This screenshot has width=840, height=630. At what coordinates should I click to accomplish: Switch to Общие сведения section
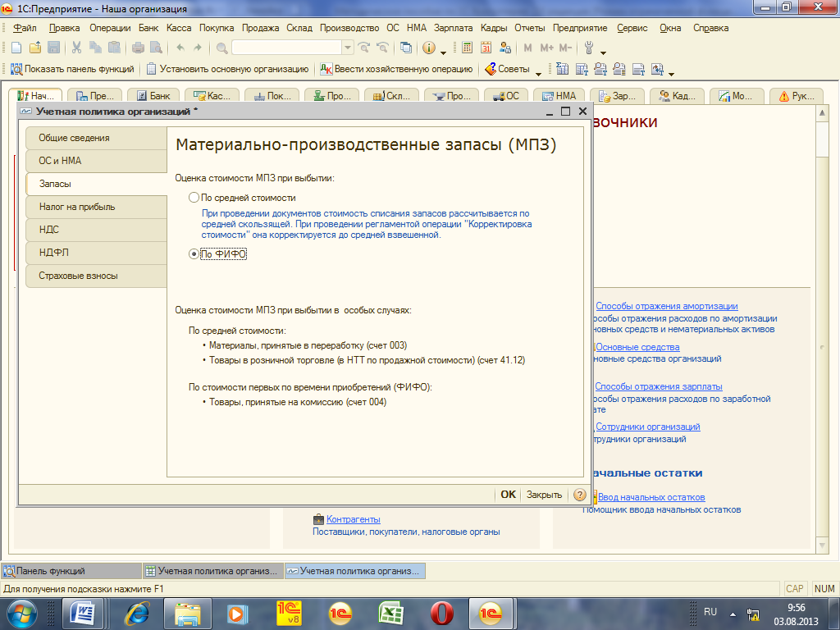97,138
